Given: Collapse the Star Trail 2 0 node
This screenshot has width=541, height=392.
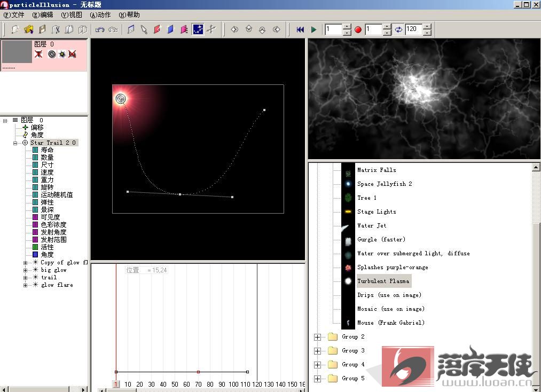Looking at the screenshot, I should point(15,143).
